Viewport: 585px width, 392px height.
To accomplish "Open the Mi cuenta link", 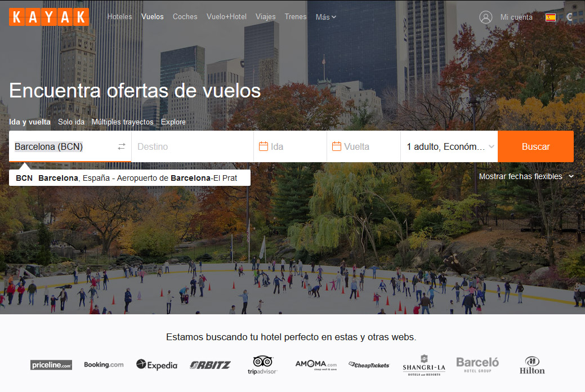I will [516, 17].
